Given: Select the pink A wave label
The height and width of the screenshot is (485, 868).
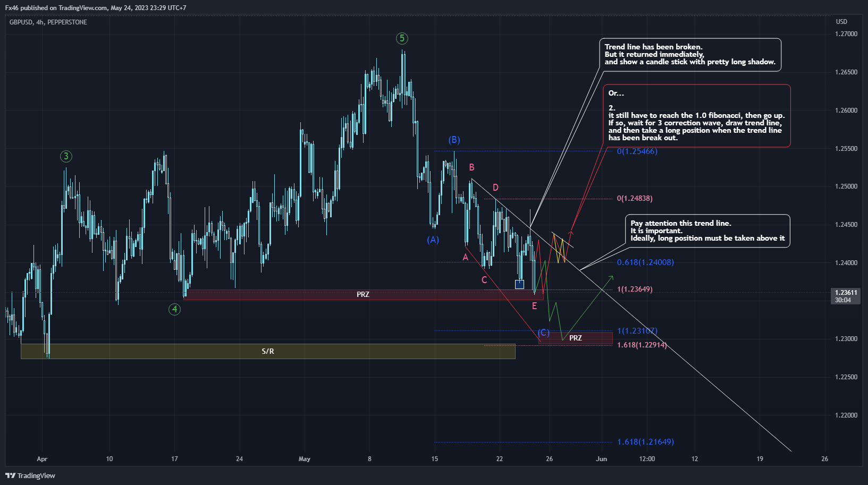Looking at the screenshot, I should (465, 257).
